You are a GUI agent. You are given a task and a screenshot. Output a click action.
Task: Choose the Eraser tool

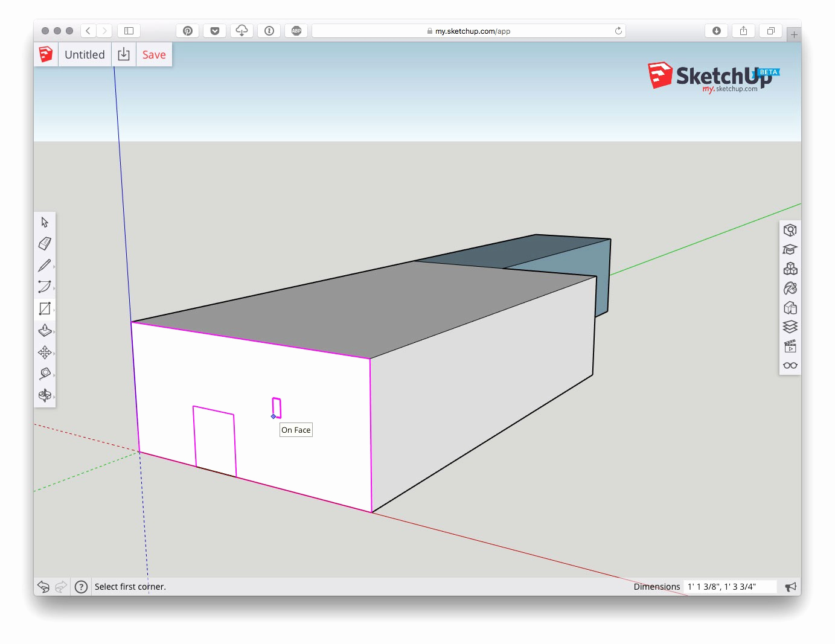pyautogui.click(x=45, y=244)
